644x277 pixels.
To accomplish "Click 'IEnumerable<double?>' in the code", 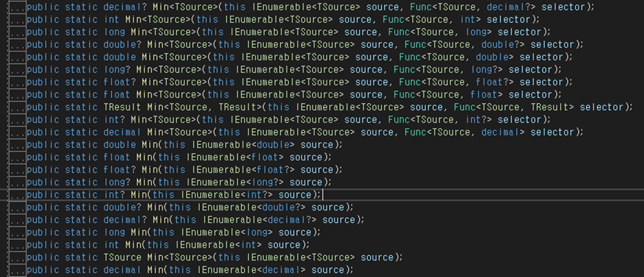I will (x=251, y=207).
